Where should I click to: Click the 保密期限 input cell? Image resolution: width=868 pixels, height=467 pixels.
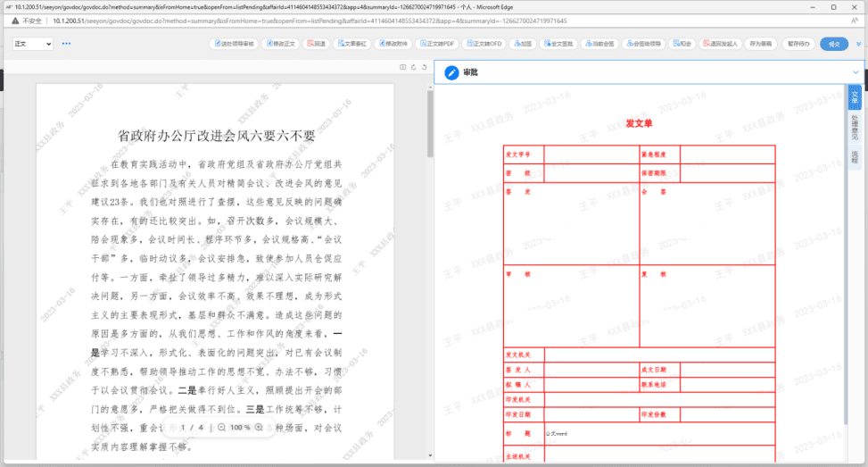click(x=727, y=173)
